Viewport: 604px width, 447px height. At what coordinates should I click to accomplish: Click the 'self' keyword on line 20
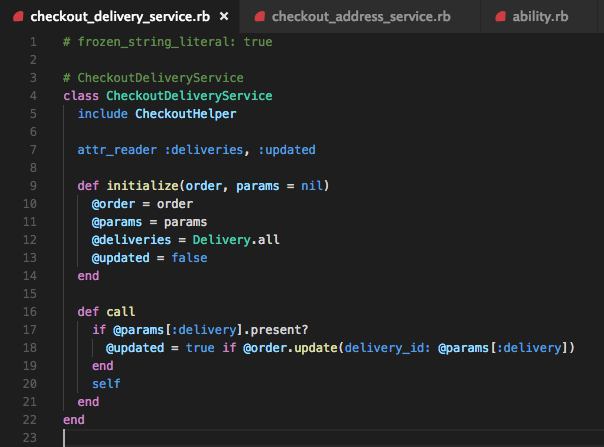[106, 383]
